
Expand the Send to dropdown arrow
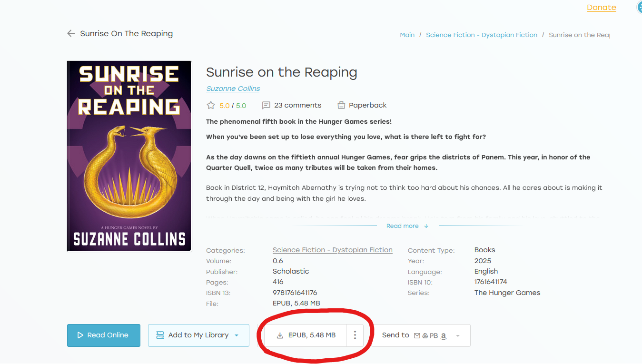[458, 336]
